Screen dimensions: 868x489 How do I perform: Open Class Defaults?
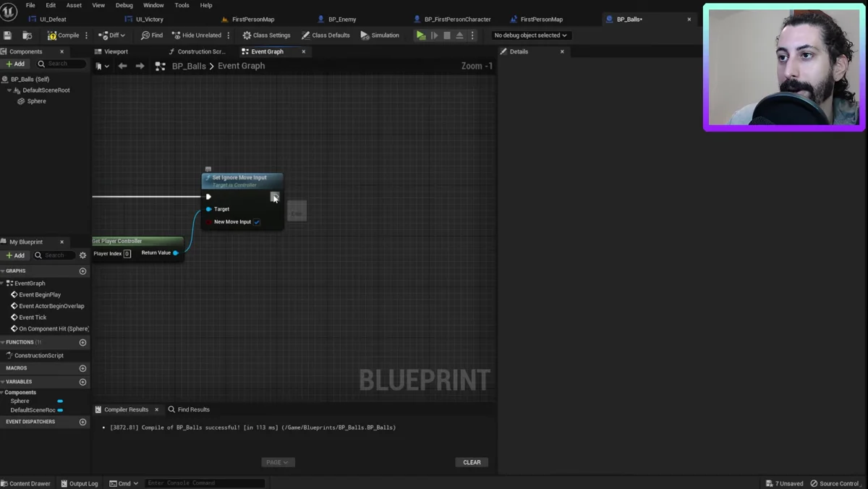coord(325,35)
